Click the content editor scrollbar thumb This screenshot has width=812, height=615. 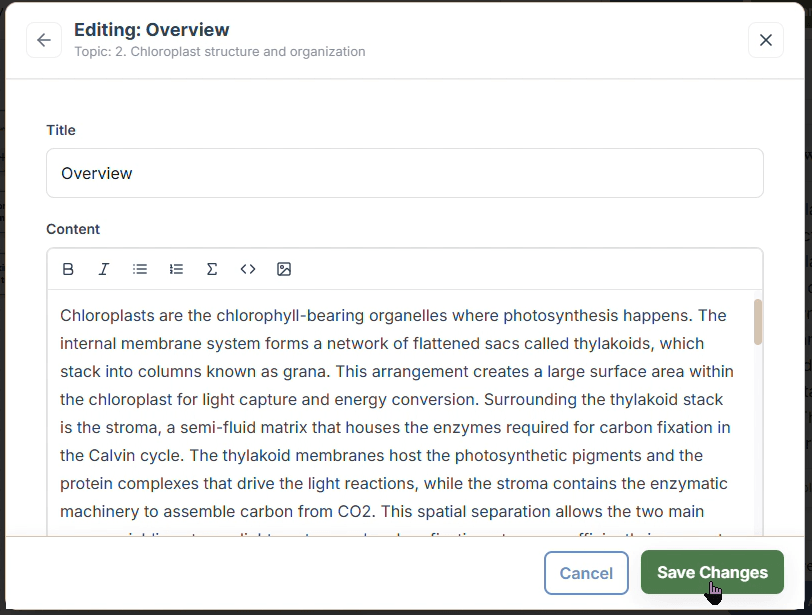pyautogui.click(x=758, y=322)
